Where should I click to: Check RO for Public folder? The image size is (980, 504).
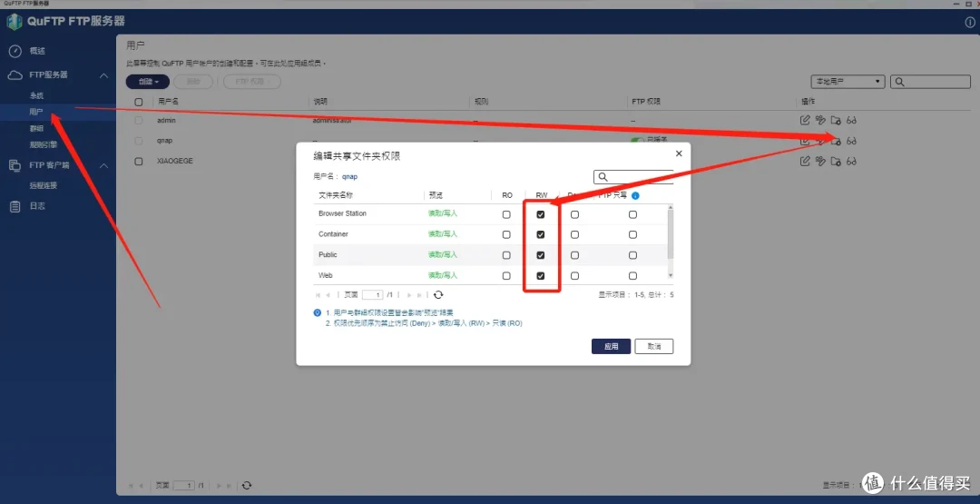pyautogui.click(x=506, y=255)
